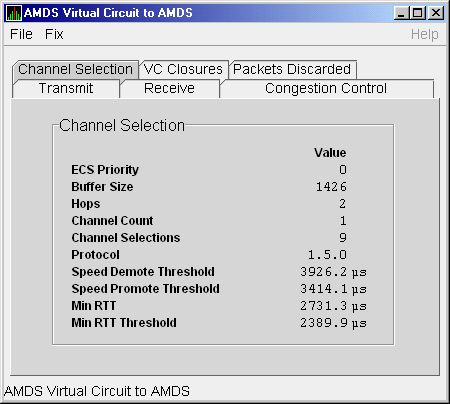Switch to the Packets Discarded tab

pos(292,69)
